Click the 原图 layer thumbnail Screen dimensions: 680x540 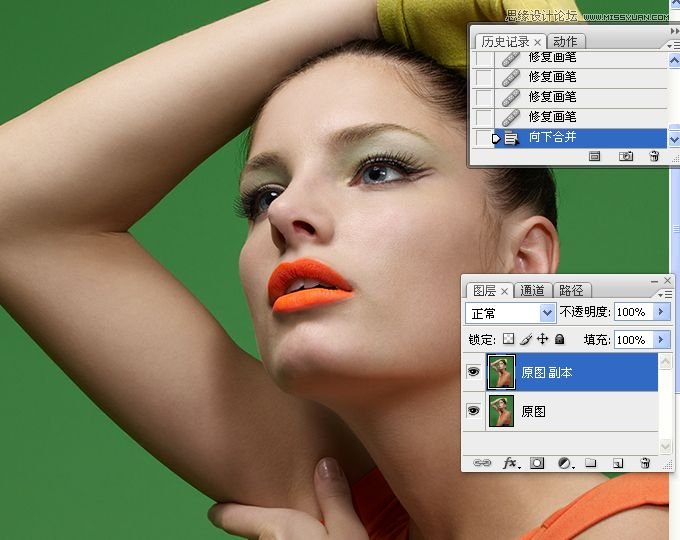click(501, 410)
